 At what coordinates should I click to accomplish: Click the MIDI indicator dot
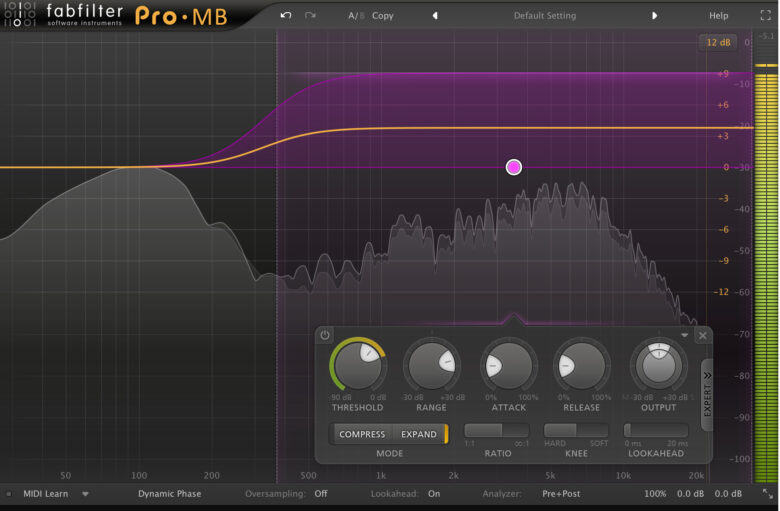9,494
